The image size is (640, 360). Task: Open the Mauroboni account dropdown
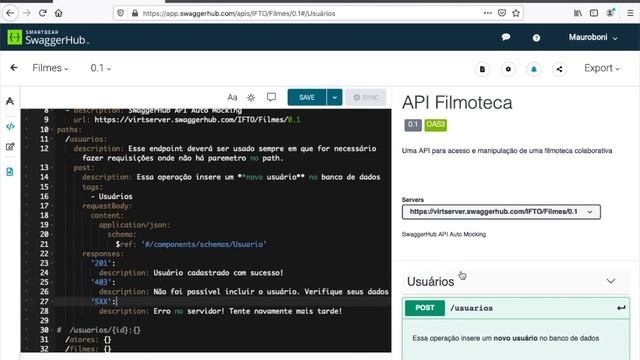click(x=593, y=37)
